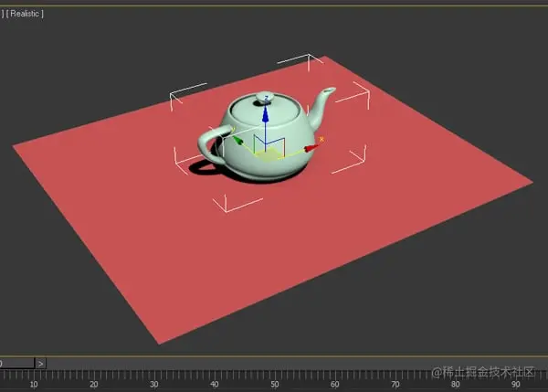Open the Realistic viewport shading menu
This screenshot has width=548, height=392.
(x=25, y=14)
